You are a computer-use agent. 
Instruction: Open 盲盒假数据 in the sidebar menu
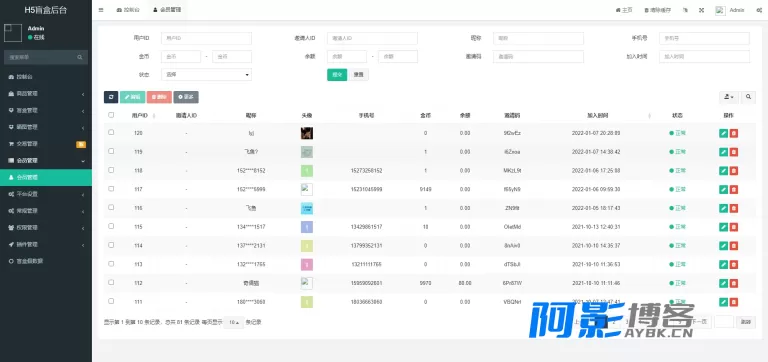tap(46, 261)
